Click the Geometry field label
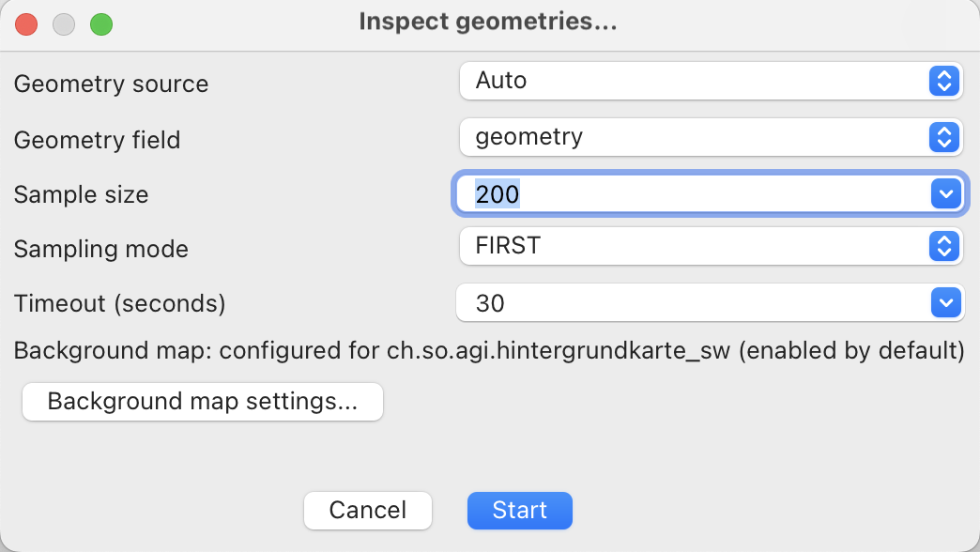This screenshot has width=980, height=552. pos(97,140)
